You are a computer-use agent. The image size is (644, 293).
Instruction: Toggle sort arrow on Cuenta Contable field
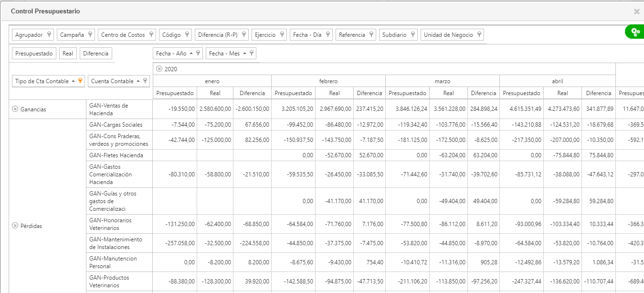click(x=138, y=81)
